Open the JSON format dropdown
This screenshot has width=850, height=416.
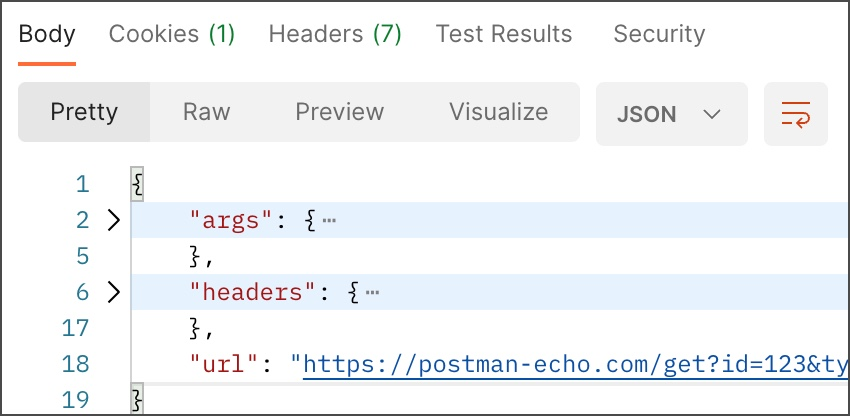672,114
